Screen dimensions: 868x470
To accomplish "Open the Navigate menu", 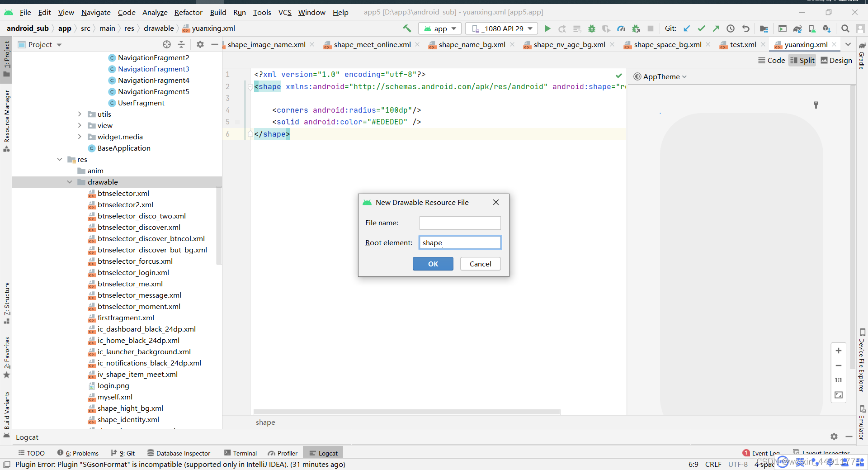I will click(x=96, y=12).
